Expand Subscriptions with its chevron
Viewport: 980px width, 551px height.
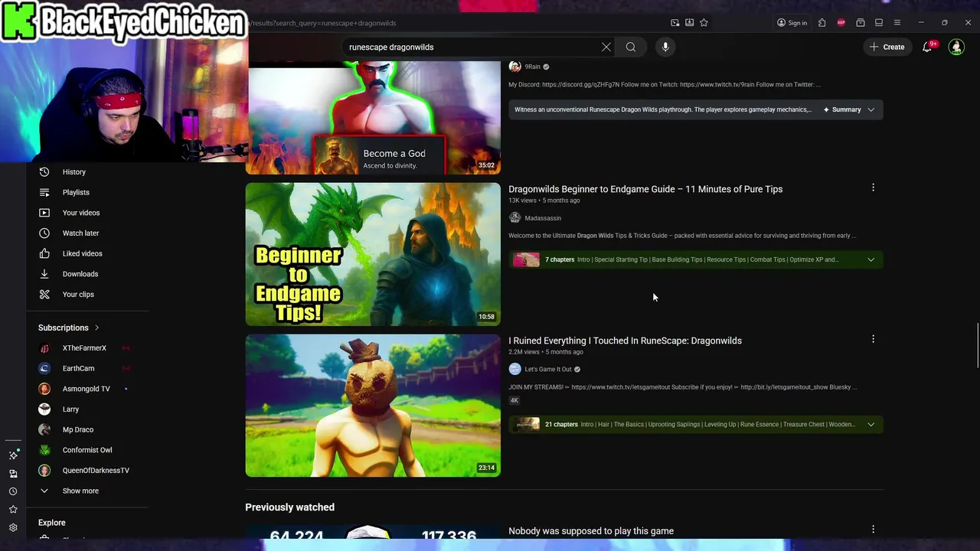tap(96, 328)
